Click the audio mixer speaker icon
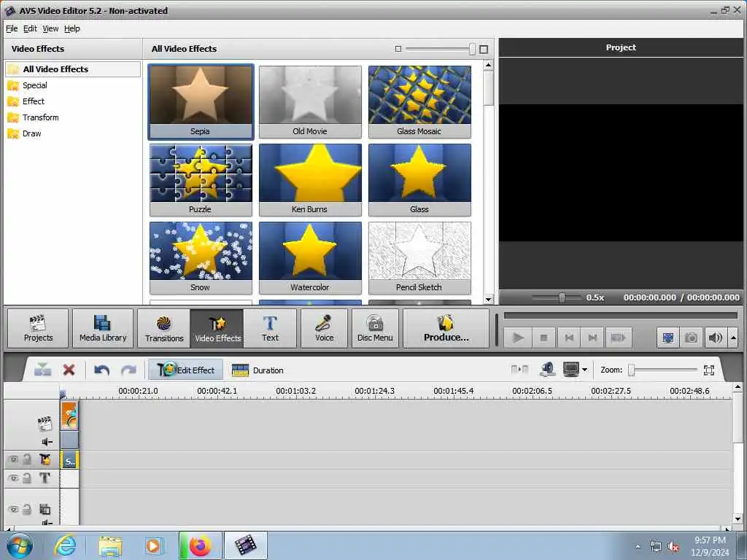 [x=548, y=370]
